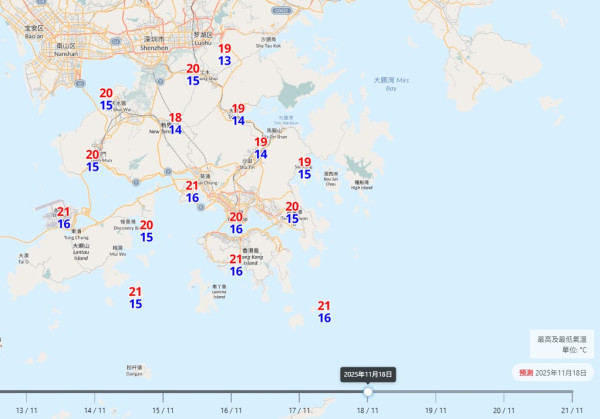Image resolution: width=600 pixels, height=419 pixels.
Task: Click the 20/15 marker at Tseung Kwan O
Action: [x=292, y=213]
